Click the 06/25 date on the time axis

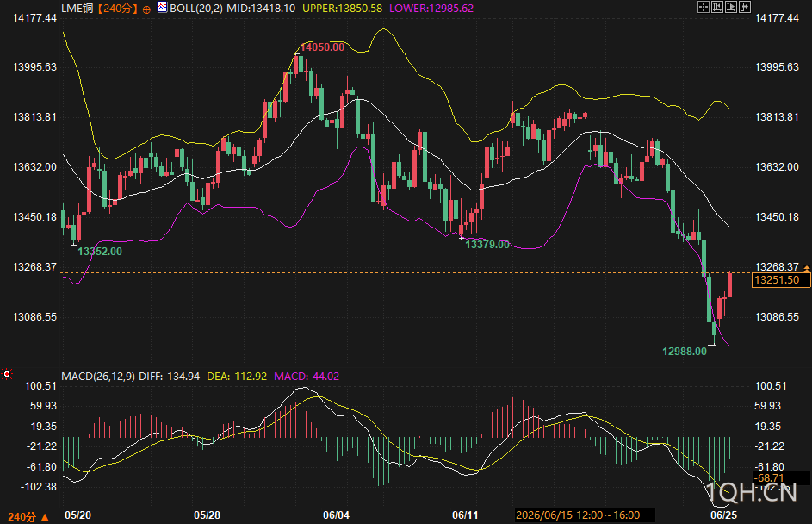point(723,515)
